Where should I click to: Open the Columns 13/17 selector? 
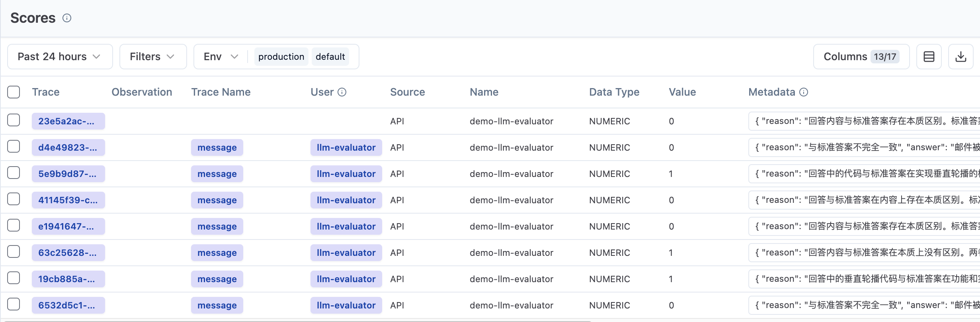861,57
